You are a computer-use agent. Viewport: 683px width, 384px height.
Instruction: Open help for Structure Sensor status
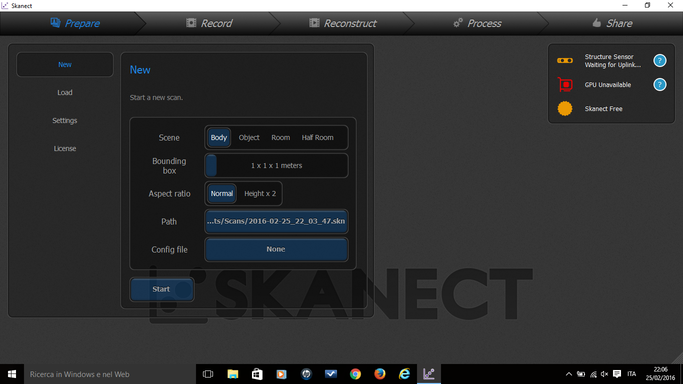click(x=659, y=61)
